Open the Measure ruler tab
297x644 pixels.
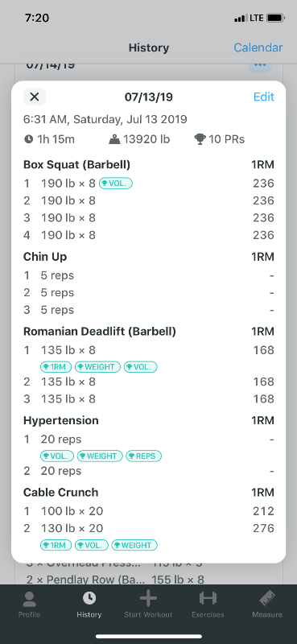pos(267,599)
